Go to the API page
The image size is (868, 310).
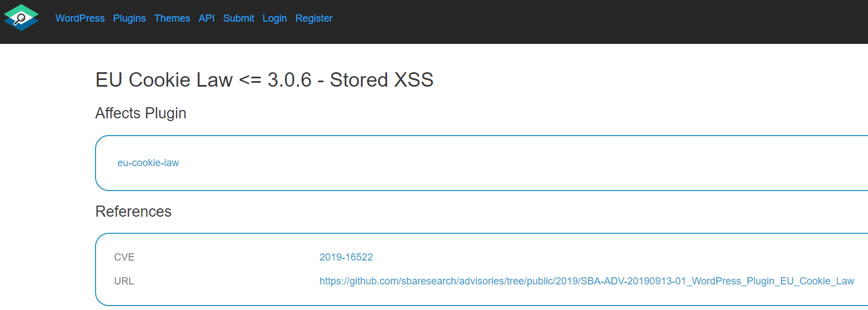(207, 18)
